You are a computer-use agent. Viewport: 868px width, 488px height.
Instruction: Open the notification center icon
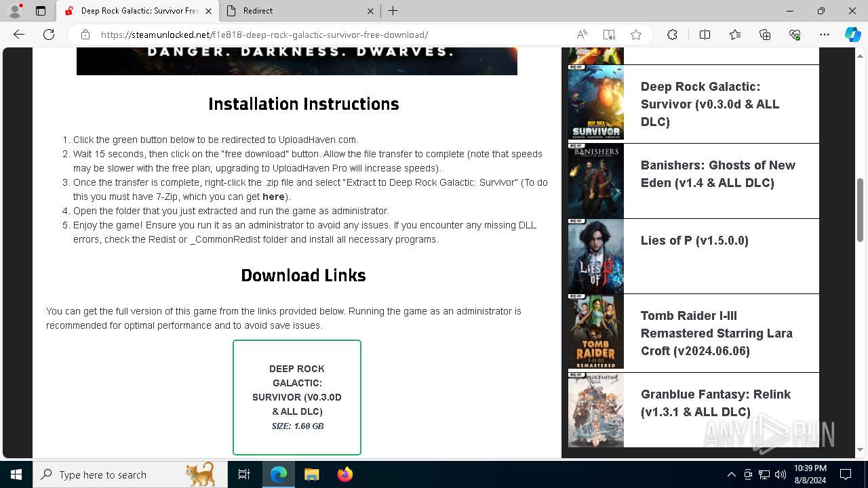click(846, 474)
